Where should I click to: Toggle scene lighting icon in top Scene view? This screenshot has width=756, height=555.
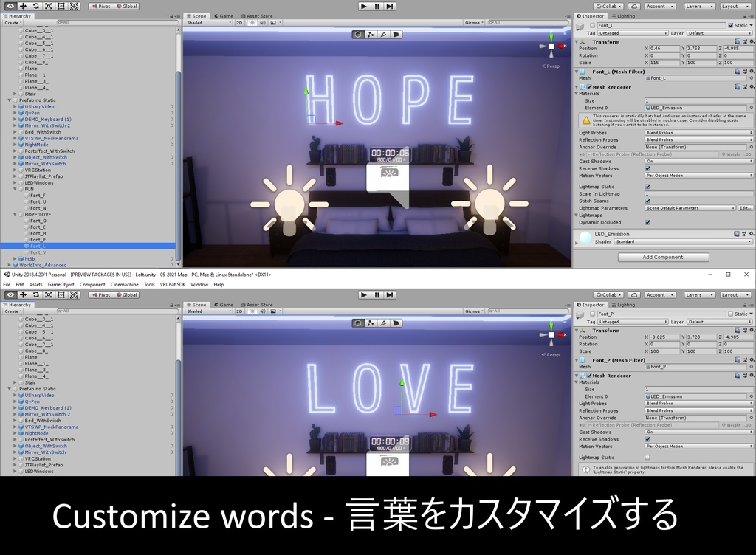[x=252, y=23]
